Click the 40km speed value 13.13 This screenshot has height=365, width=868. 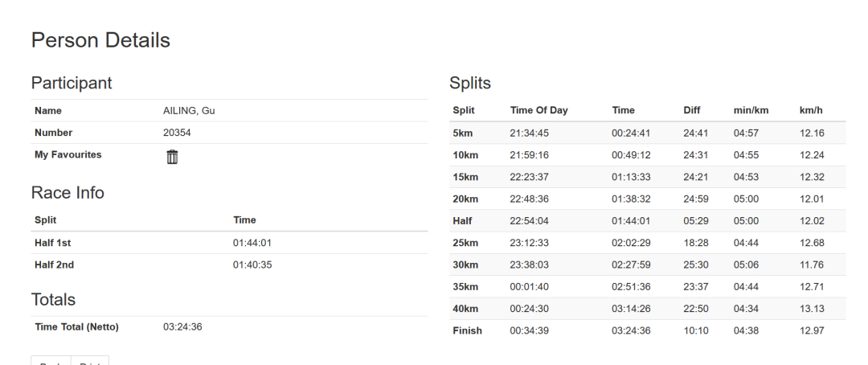click(812, 309)
